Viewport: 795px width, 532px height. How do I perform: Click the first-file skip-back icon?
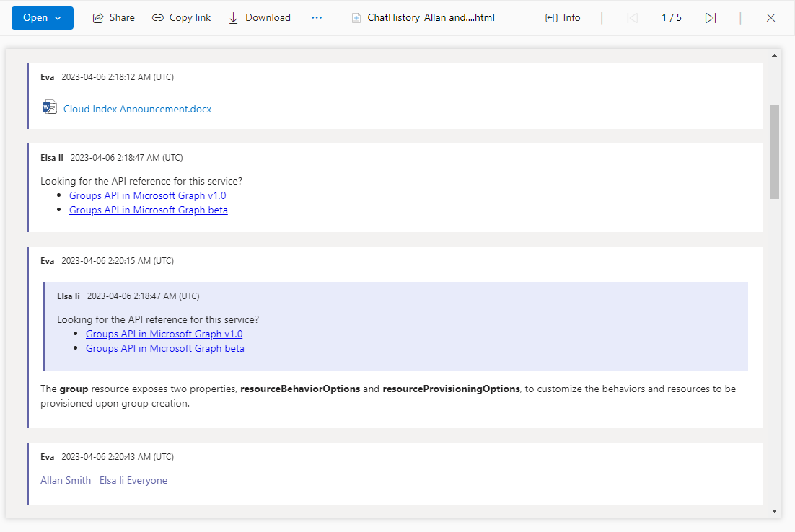point(632,18)
